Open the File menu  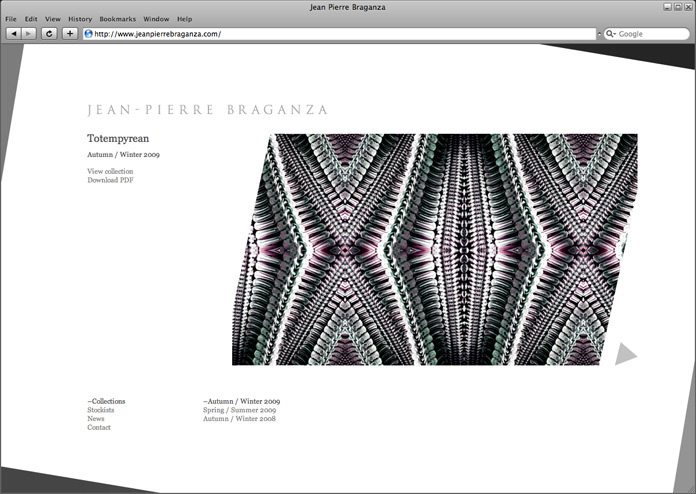point(11,19)
